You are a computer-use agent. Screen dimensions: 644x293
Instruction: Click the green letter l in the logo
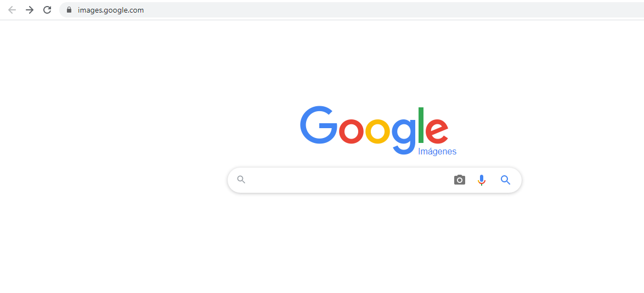coord(421,125)
